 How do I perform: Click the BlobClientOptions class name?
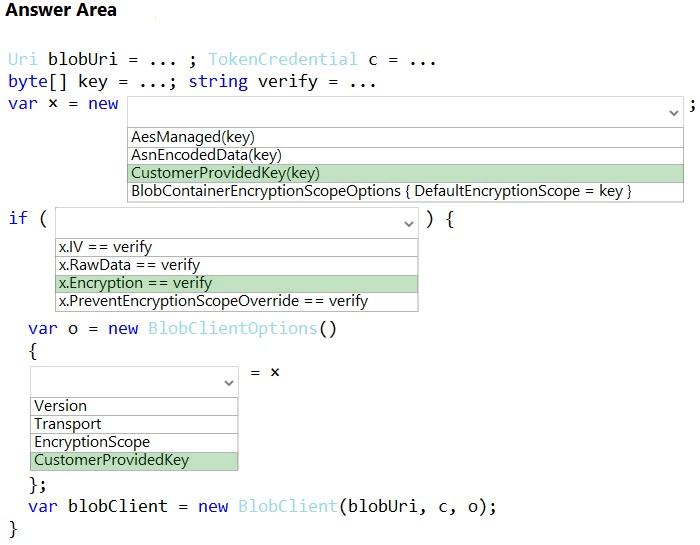(x=232, y=329)
